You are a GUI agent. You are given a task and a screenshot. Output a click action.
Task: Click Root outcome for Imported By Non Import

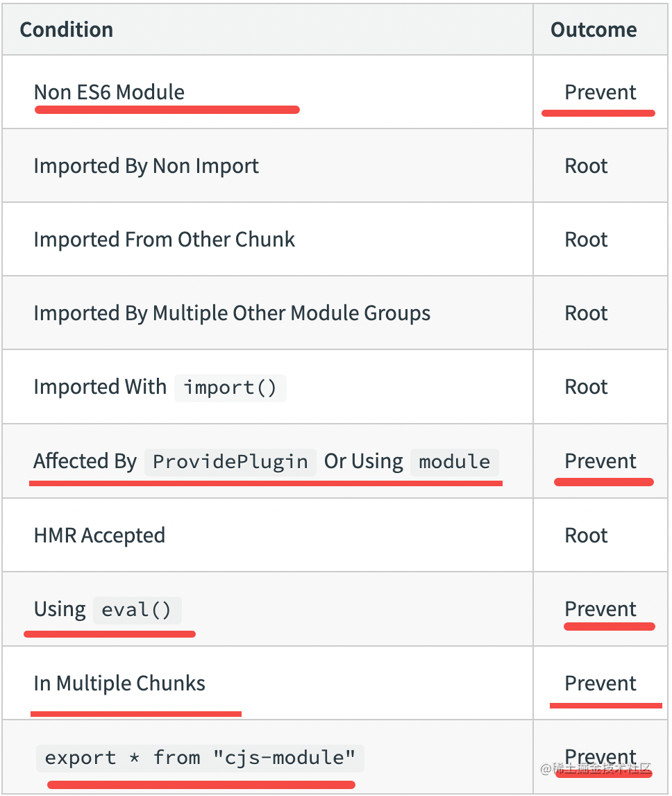(586, 166)
